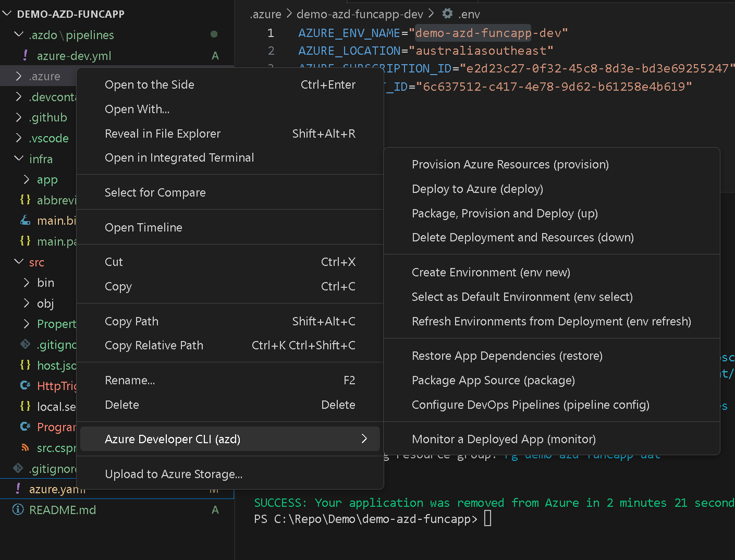Expand the bin folder
Image resolution: width=735 pixels, height=560 pixels.
point(27,283)
